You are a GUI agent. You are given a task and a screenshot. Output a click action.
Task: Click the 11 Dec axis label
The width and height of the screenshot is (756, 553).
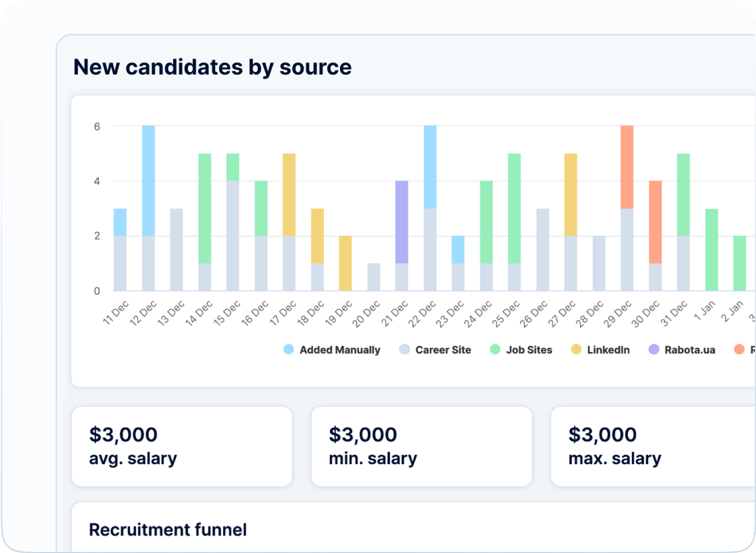click(x=116, y=312)
